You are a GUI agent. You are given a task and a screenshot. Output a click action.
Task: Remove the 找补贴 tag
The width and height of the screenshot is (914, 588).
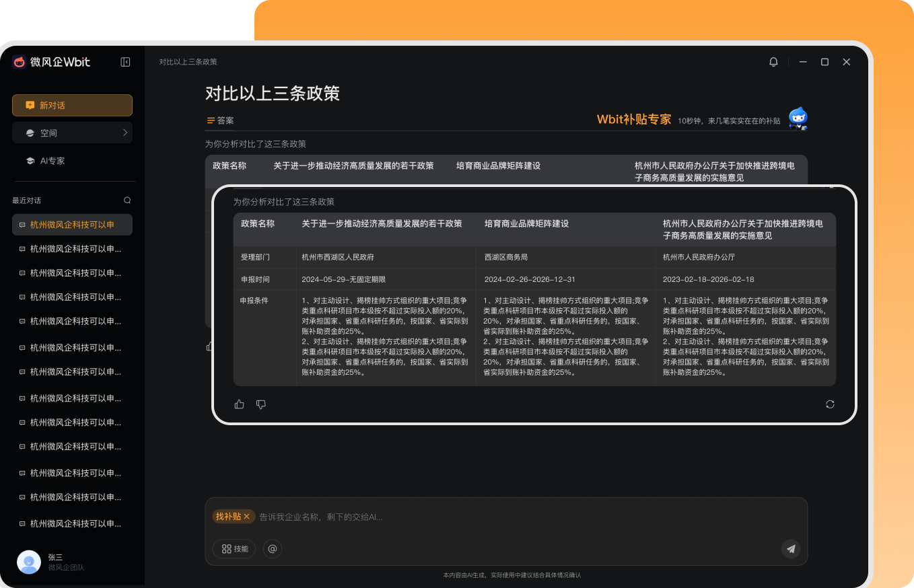[x=246, y=517]
